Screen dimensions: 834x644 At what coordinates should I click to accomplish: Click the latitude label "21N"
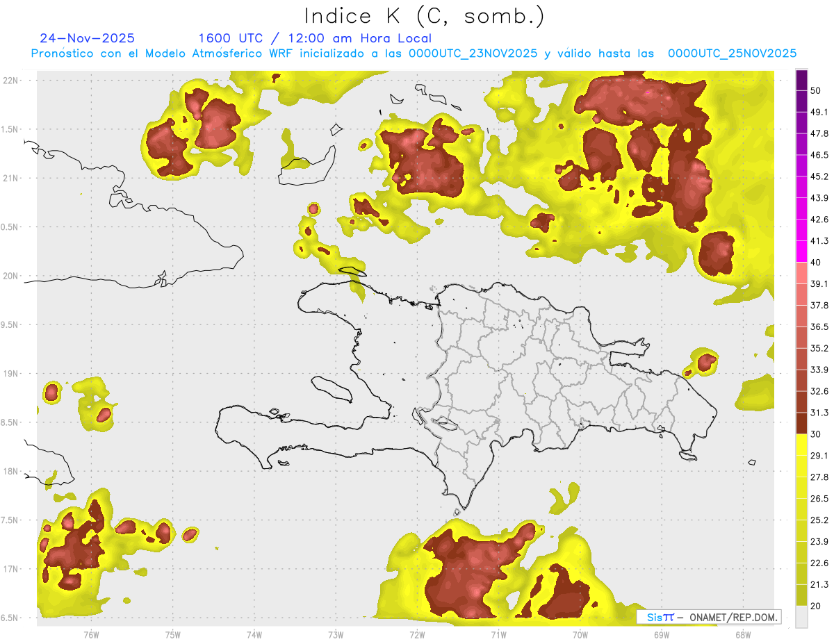[x=10, y=179]
